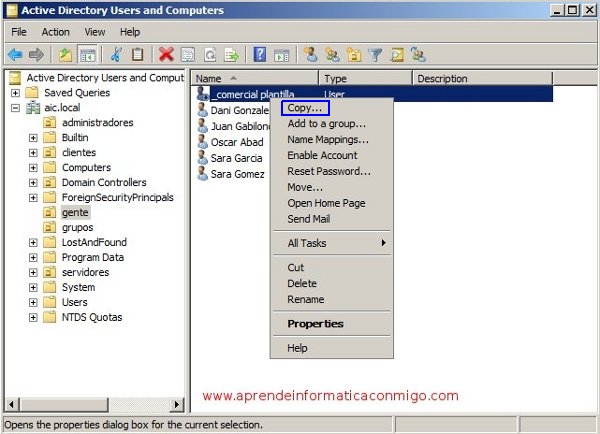600x434 pixels.
Task: Click tree pane scrollbar left arrow
Action: [x=11, y=405]
